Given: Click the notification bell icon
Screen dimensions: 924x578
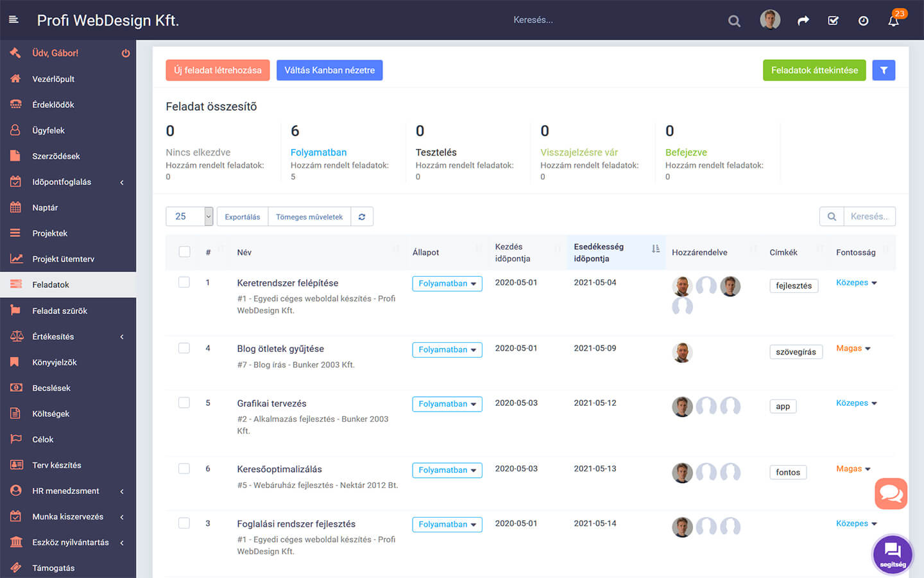Looking at the screenshot, I should 893,21.
